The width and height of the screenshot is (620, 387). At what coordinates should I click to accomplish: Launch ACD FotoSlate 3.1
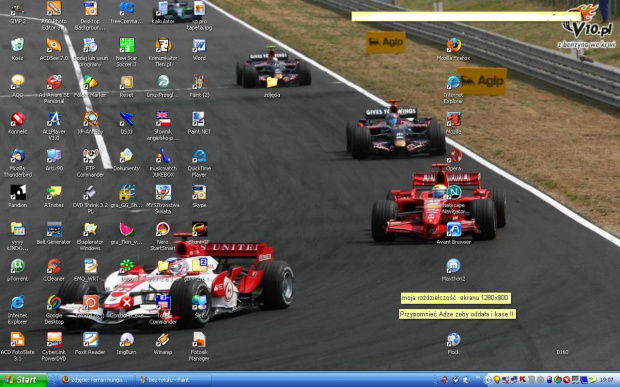pyautogui.click(x=17, y=347)
